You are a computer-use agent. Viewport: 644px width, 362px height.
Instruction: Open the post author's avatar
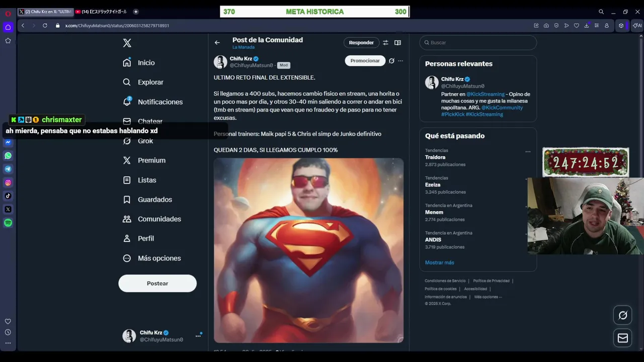[220, 62]
